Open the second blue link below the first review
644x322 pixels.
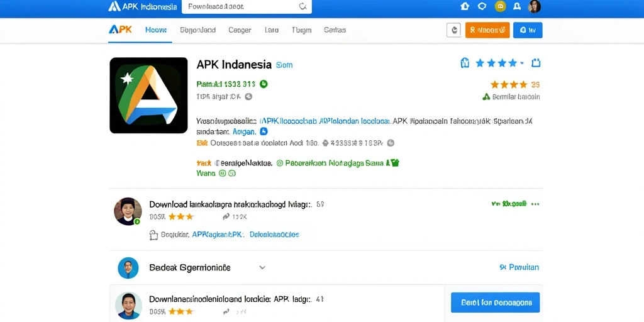274,235
